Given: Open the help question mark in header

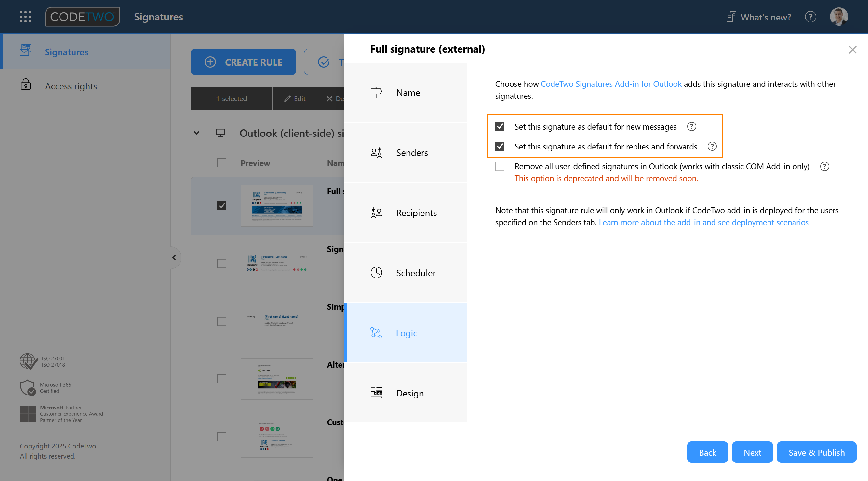Looking at the screenshot, I should pos(810,17).
